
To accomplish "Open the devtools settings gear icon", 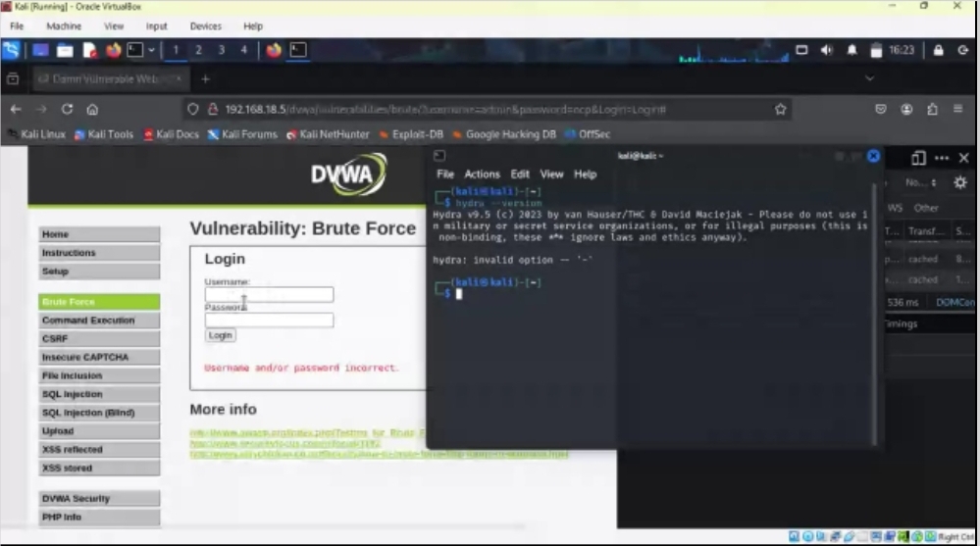I will coord(960,182).
